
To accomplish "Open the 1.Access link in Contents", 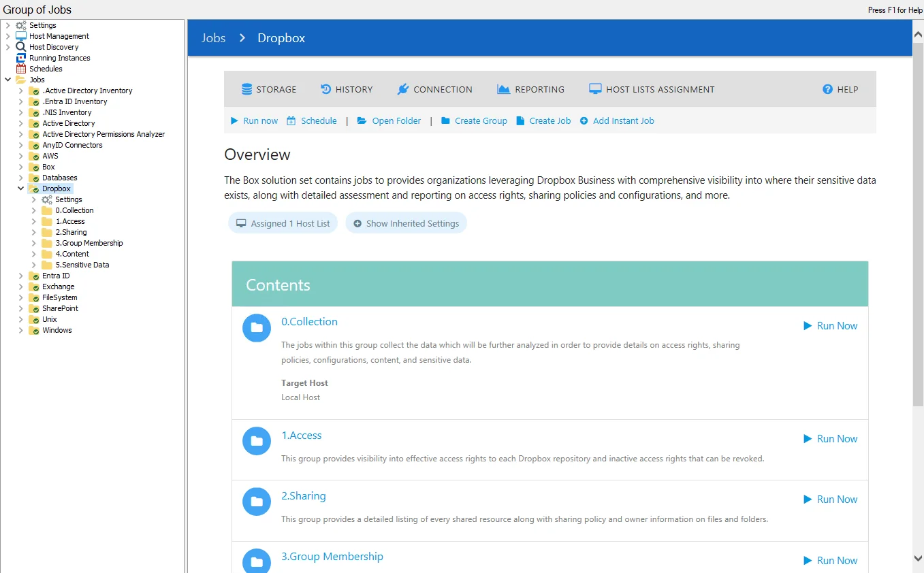I will click(302, 436).
